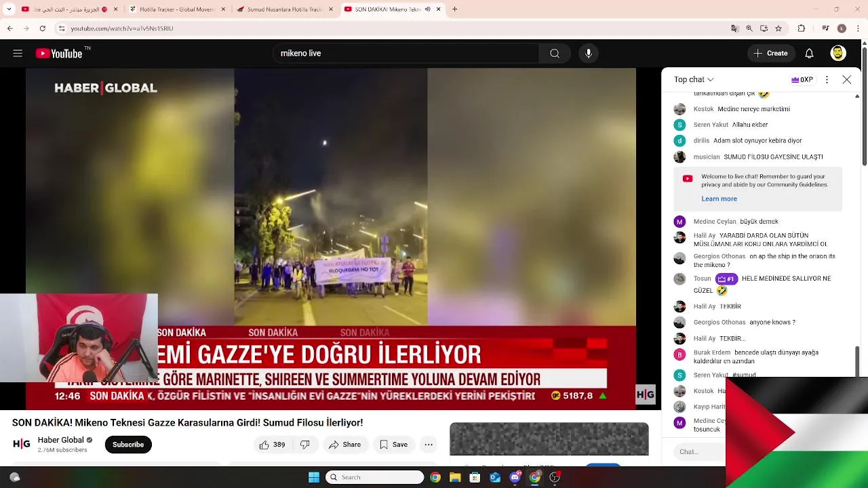This screenshot has height=488, width=868.
Task: Click the address bar URL
Action: click(x=122, y=28)
